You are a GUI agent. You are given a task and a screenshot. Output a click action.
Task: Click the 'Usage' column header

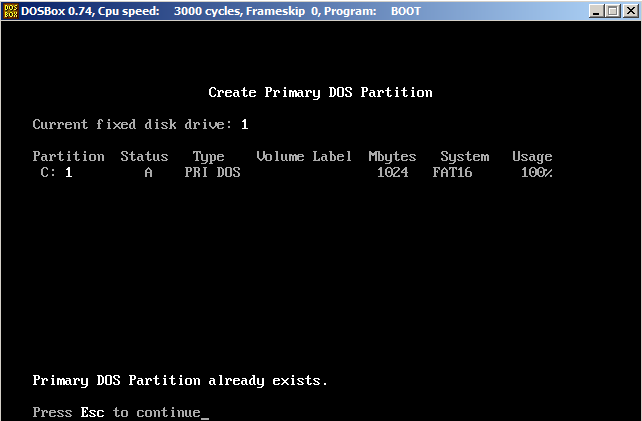point(532,157)
